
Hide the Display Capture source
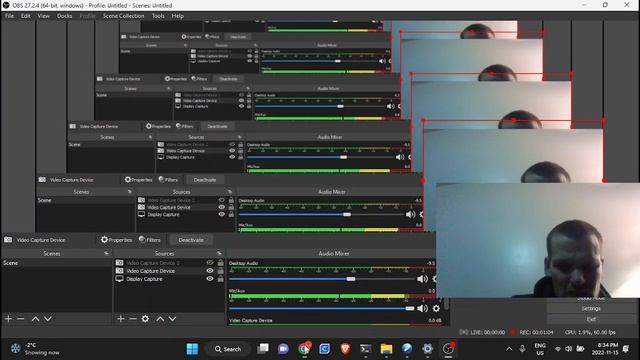coord(210,279)
